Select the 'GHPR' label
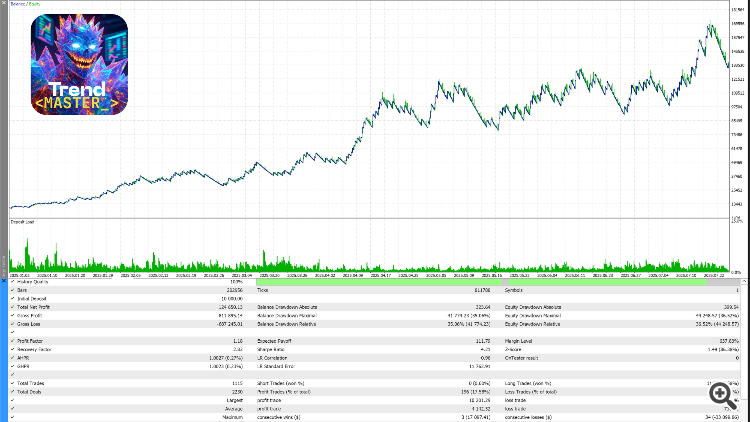This screenshot has width=750, height=422. (23, 366)
